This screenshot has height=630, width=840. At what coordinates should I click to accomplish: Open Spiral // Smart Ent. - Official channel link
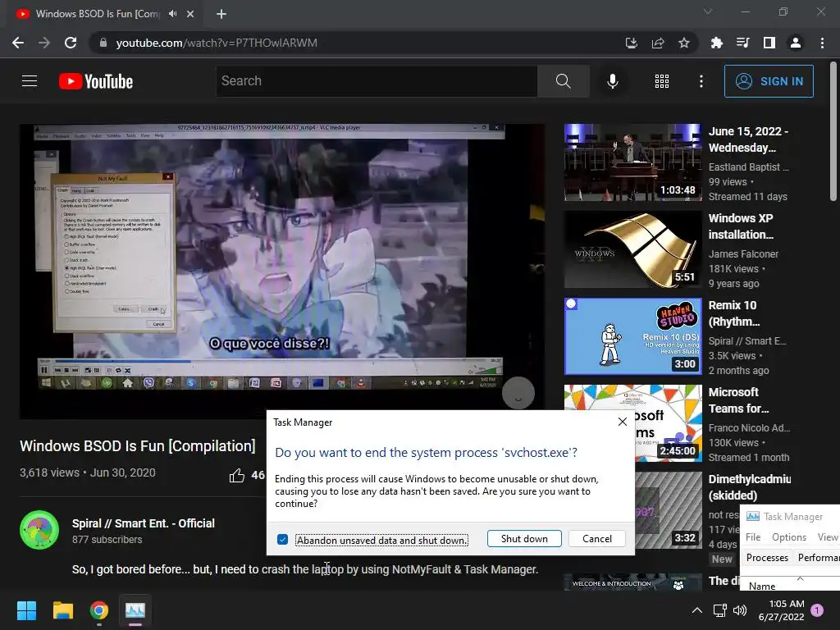pos(143,523)
